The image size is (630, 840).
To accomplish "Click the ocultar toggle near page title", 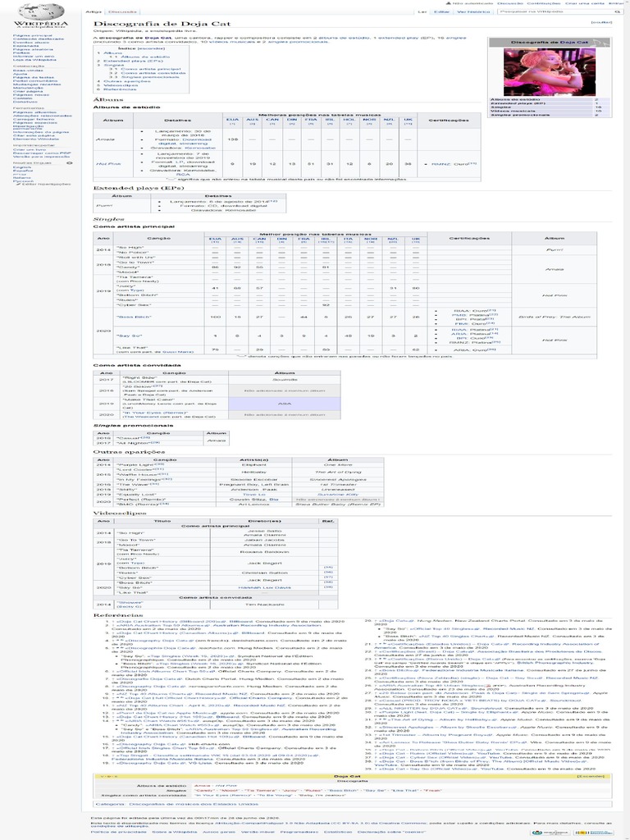I will [601, 22].
